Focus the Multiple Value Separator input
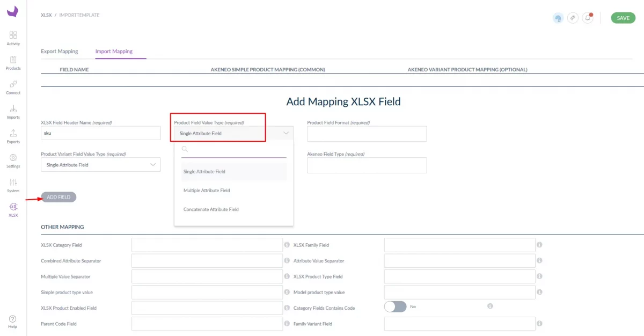Image resolution: width=644 pixels, height=336 pixels. point(207,276)
